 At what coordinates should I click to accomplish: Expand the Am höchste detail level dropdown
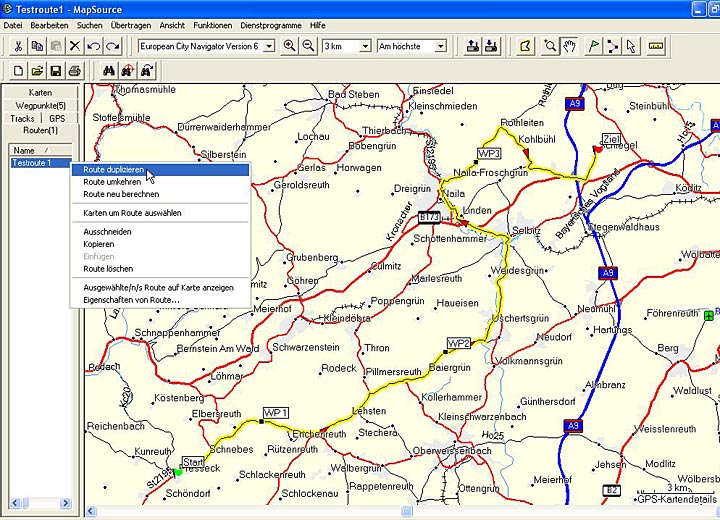[x=440, y=46]
